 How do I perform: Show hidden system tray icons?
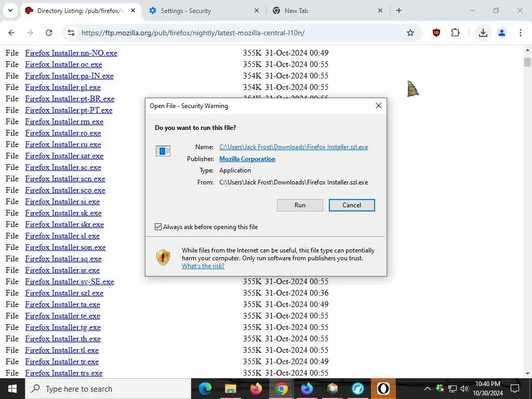click(427, 389)
